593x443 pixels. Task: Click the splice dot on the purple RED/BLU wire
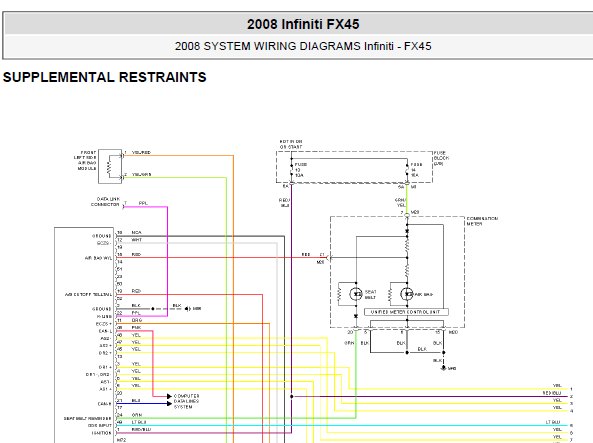(x=292, y=396)
